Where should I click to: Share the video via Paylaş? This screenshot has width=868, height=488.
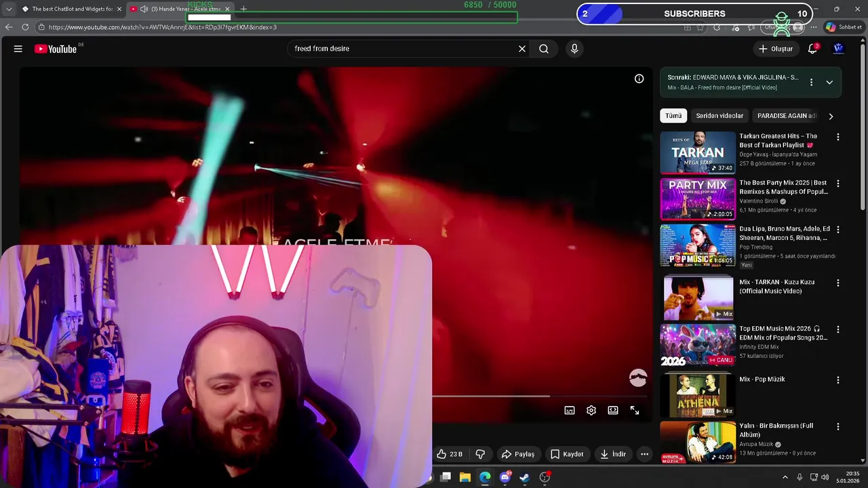tap(519, 454)
